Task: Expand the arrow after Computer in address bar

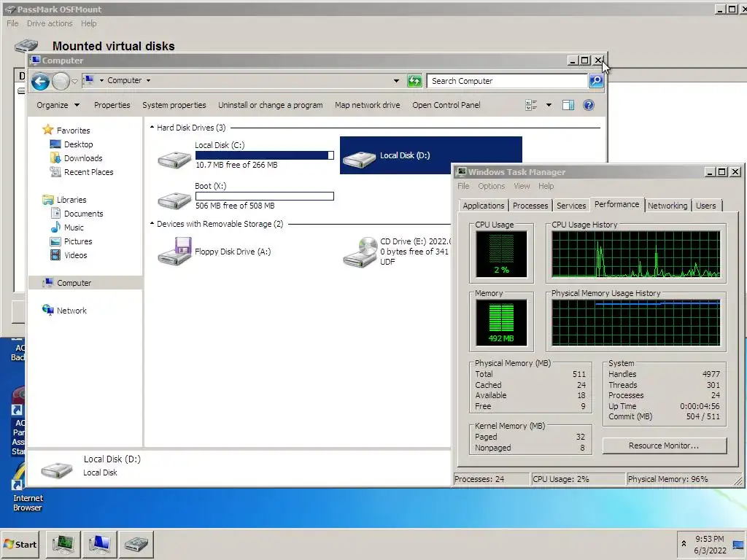Action: [x=148, y=80]
